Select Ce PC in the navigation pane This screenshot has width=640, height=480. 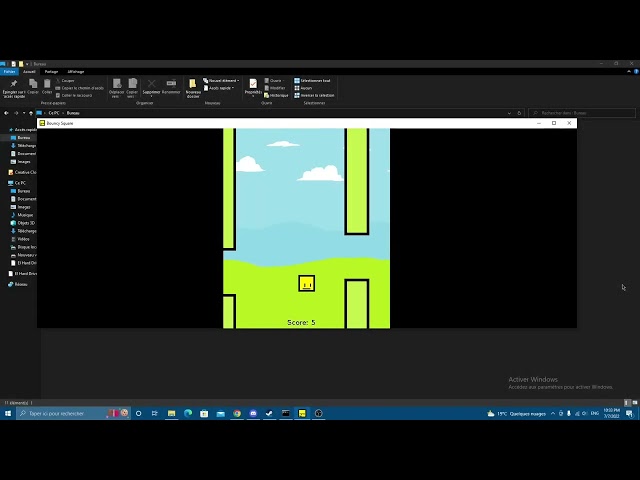tap(17, 183)
